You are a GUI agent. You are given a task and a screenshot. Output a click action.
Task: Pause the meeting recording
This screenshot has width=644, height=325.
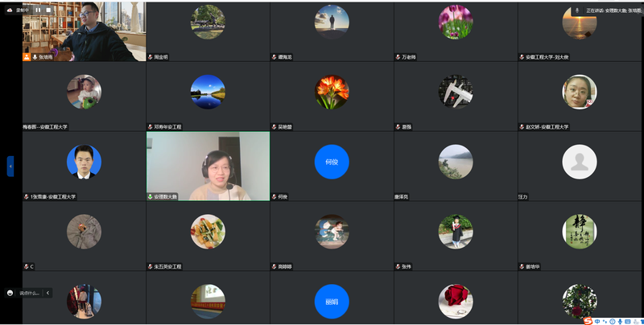click(x=37, y=10)
